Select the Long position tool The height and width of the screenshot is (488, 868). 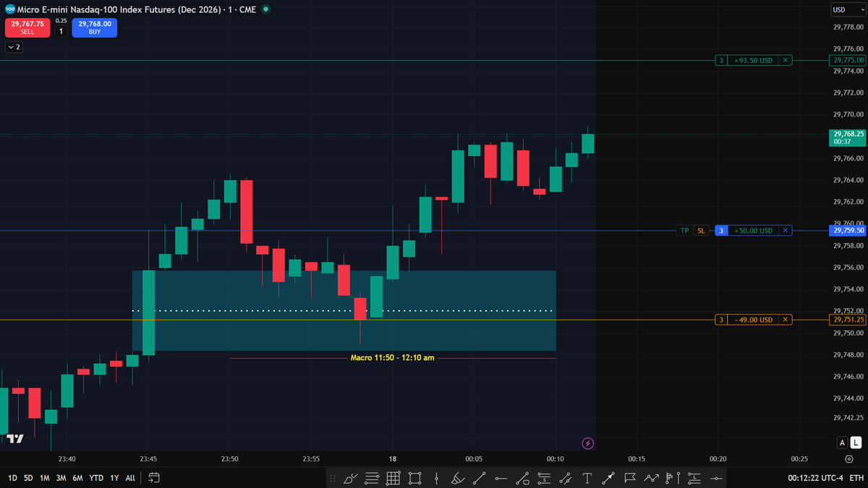point(694,478)
